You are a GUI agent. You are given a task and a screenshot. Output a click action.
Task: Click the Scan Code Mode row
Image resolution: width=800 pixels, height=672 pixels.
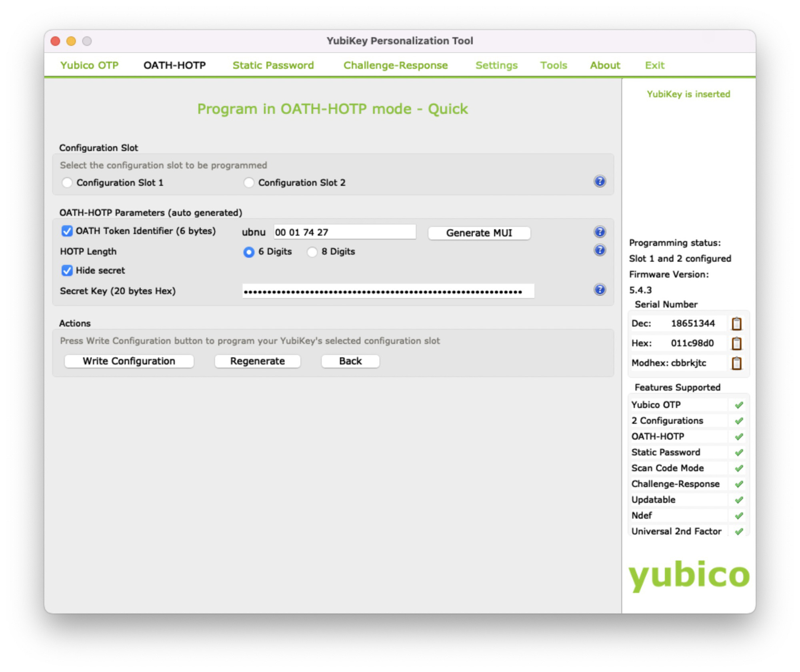click(688, 468)
